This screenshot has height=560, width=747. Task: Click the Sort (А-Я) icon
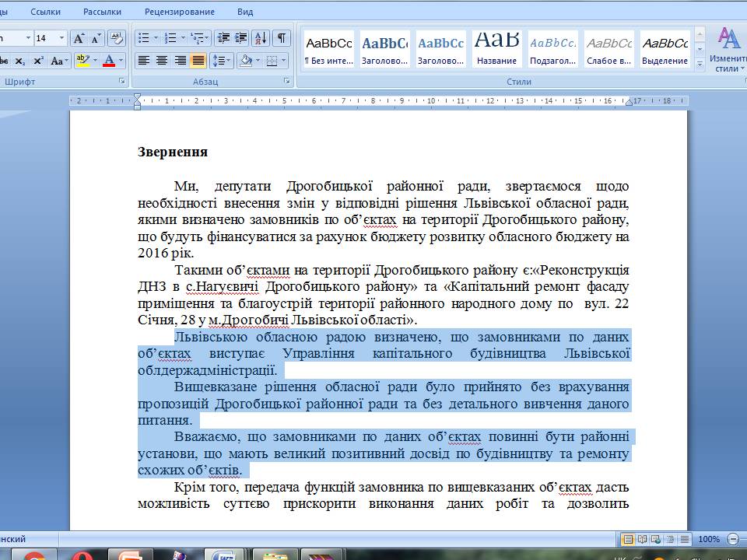[x=261, y=38]
